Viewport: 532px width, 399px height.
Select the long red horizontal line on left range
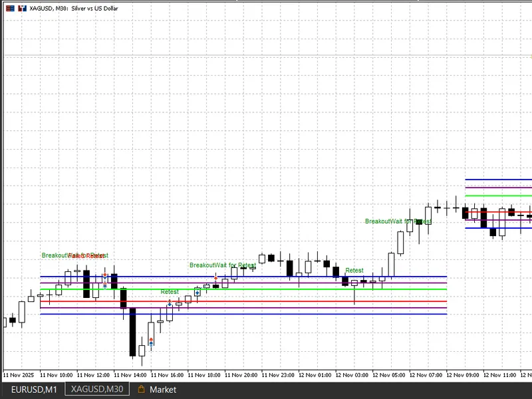point(243,301)
